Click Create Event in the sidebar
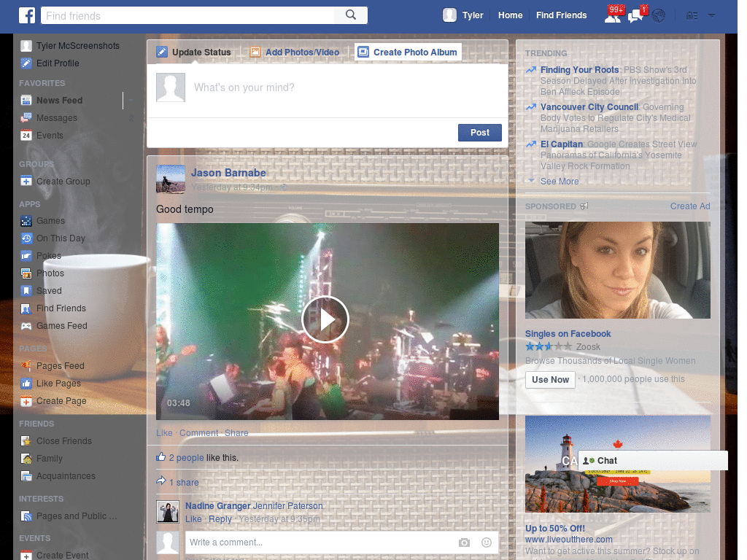The height and width of the screenshot is (560, 747). point(54,556)
